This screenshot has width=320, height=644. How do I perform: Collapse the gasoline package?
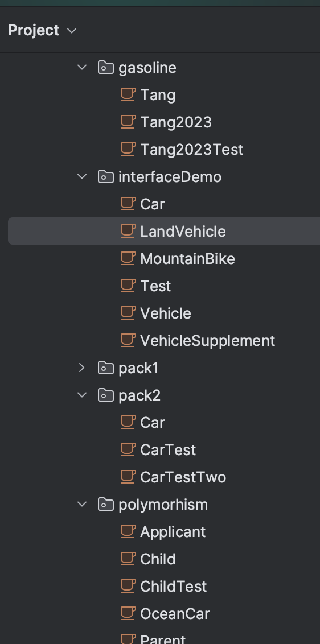82,67
